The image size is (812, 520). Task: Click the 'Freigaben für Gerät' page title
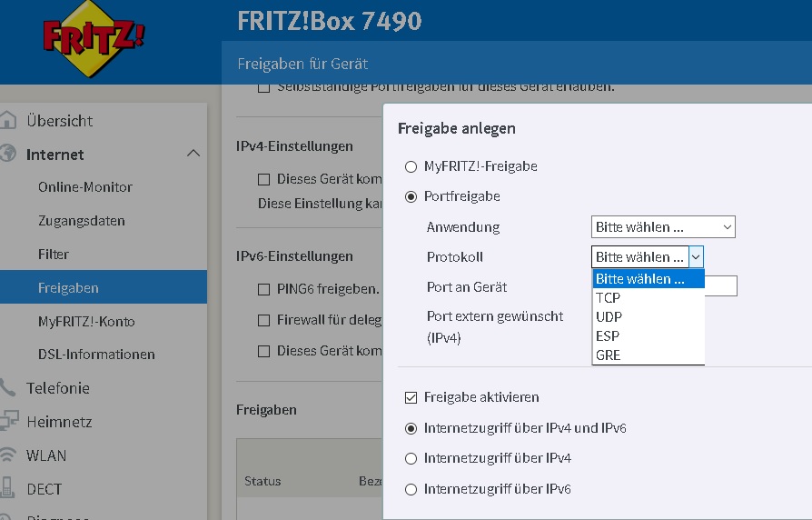[x=302, y=64]
